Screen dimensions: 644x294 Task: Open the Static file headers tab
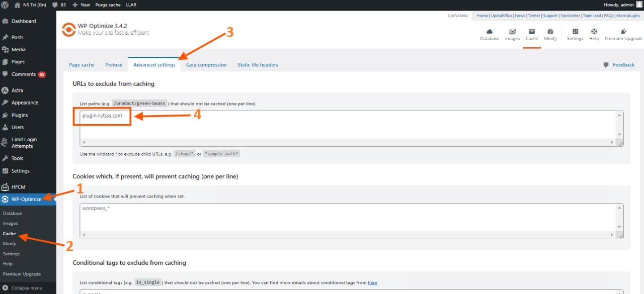tap(258, 65)
